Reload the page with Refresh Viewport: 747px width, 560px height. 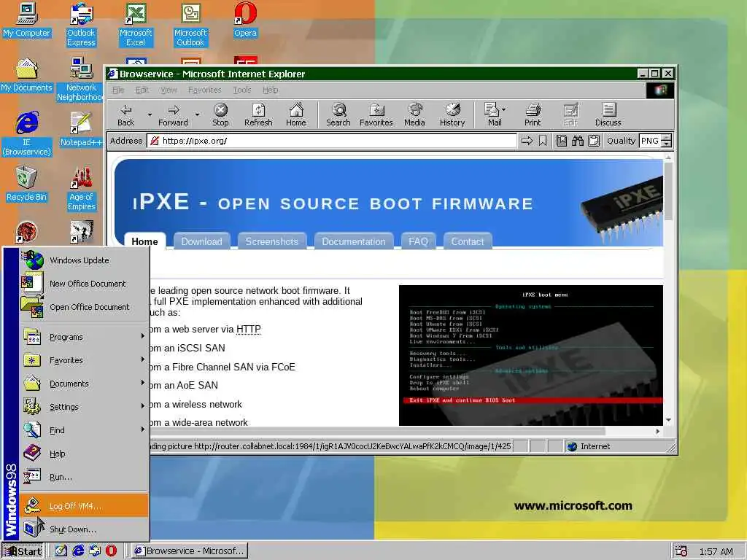258,114
